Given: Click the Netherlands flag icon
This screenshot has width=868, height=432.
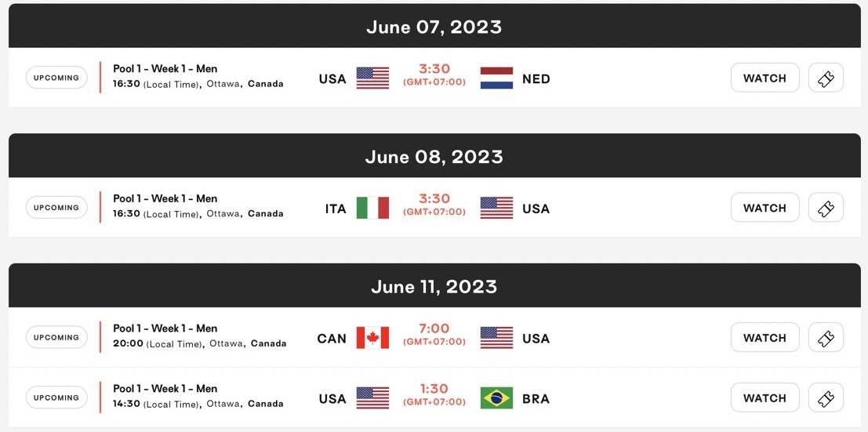Looking at the screenshot, I should [x=496, y=78].
